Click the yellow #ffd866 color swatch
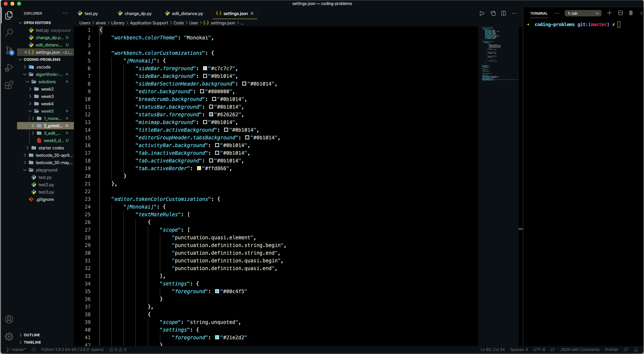644x354 pixels. click(x=200, y=168)
